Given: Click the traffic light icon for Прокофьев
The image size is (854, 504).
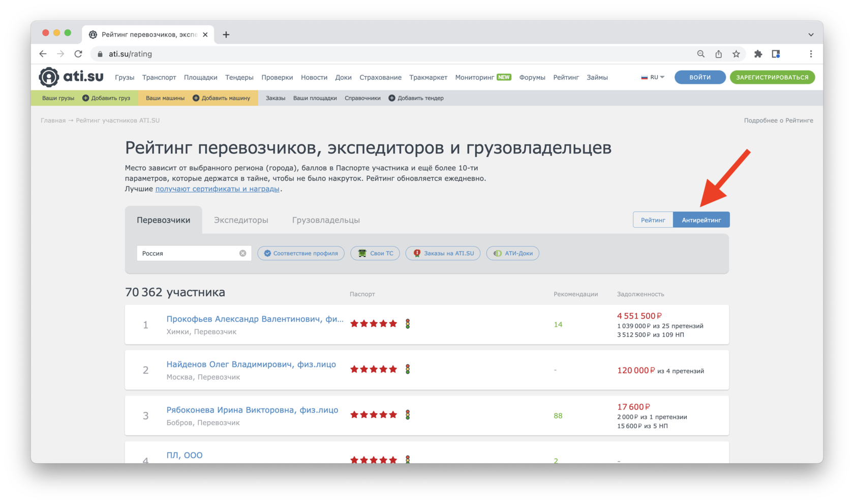Looking at the screenshot, I should [x=408, y=324].
